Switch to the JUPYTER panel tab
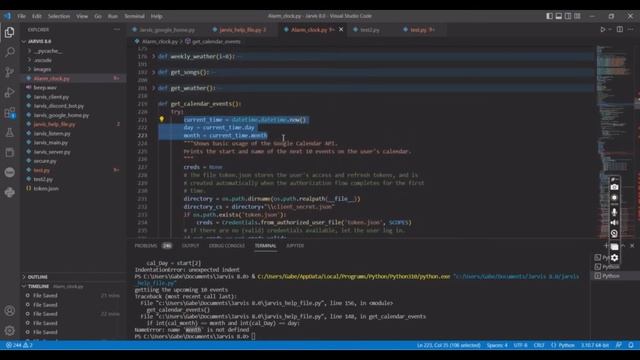Image resolution: width=640 pixels, height=360 pixels. click(295, 246)
